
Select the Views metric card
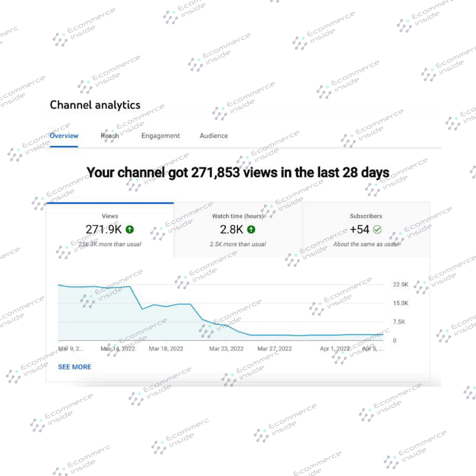[x=110, y=230]
